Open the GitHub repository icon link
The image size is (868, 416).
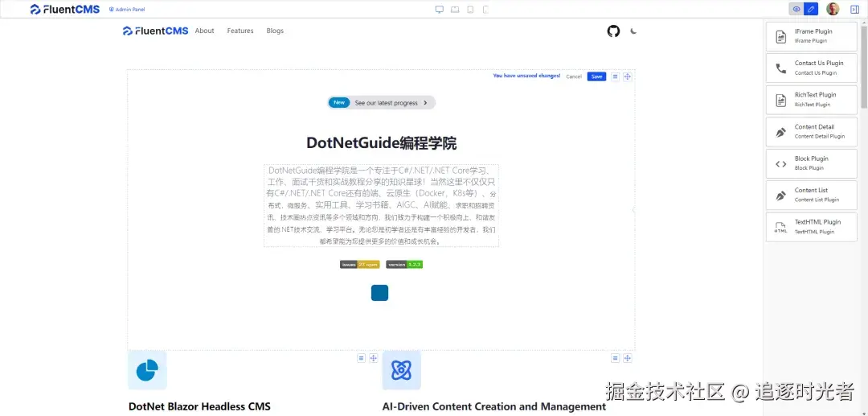[x=613, y=31]
